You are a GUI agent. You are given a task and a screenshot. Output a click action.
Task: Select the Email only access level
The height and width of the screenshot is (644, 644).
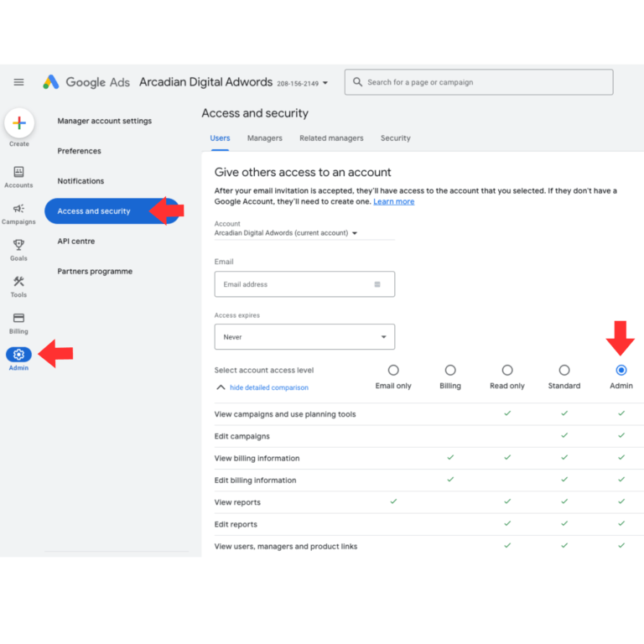[x=393, y=370]
